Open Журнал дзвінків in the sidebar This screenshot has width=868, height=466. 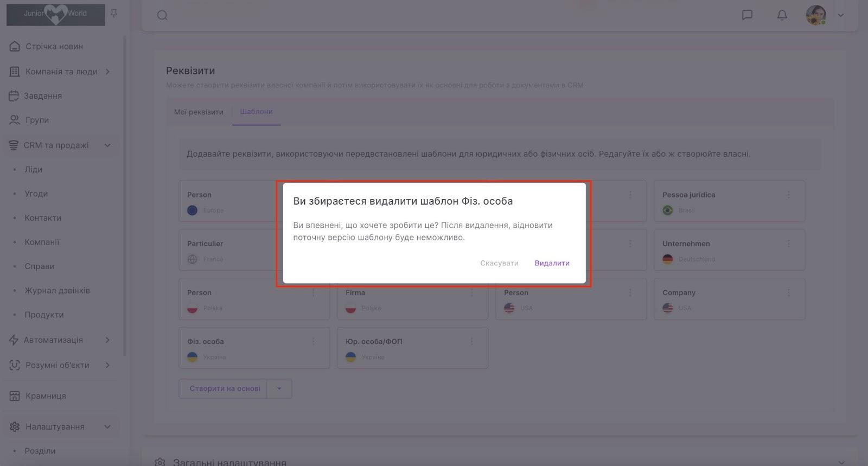pos(58,291)
